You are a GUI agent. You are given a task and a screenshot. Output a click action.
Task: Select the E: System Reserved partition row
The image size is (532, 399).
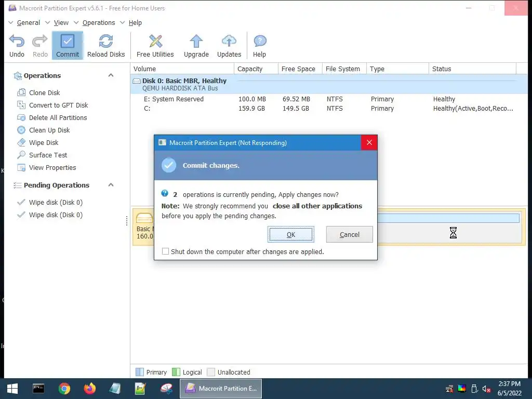(x=329, y=99)
